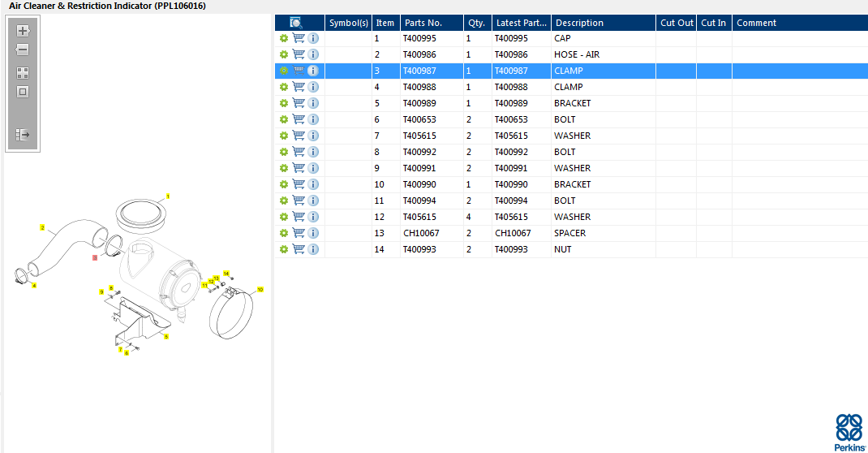This screenshot has height=453, width=868.
Task: Add NUT T400993 to cart
Action: coord(299,249)
